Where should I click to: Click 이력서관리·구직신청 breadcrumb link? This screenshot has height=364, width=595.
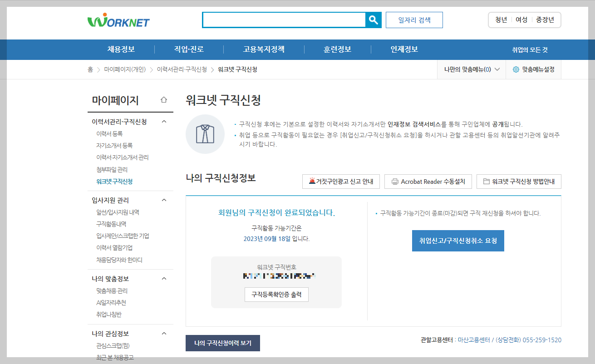click(x=182, y=69)
